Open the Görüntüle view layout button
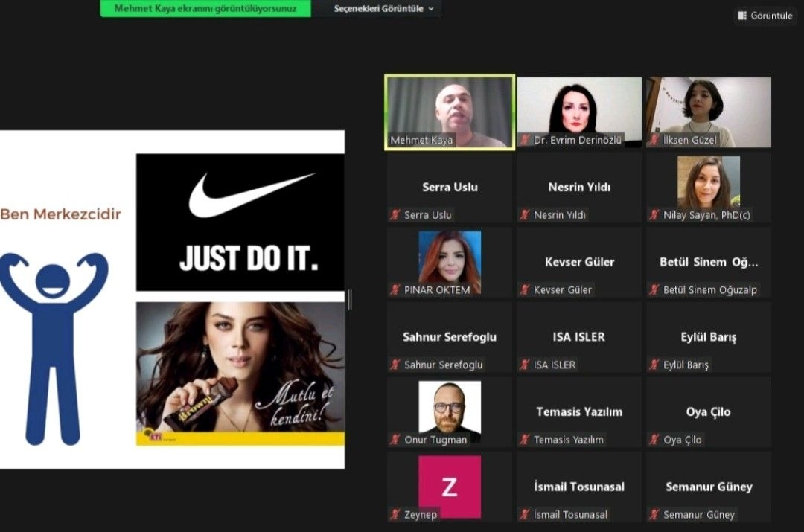Image resolution: width=804 pixels, height=532 pixels. click(765, 16)
